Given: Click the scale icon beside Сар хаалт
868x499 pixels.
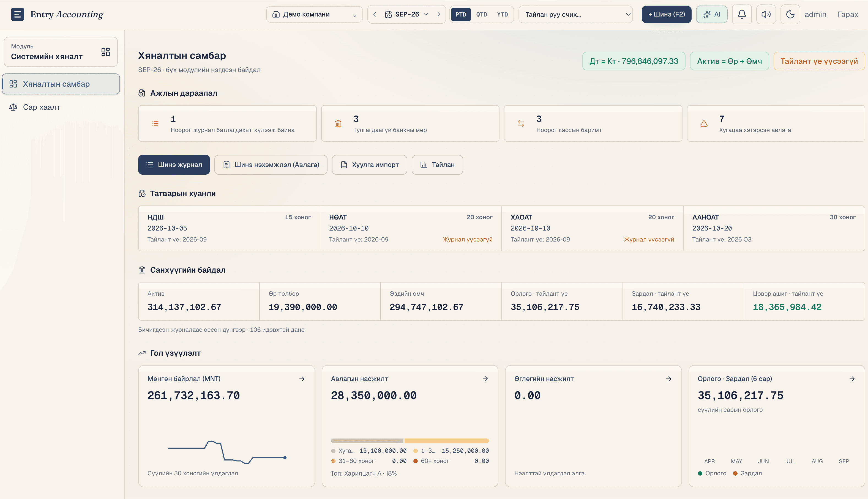Looking at the screenshot, I should 13,107.
